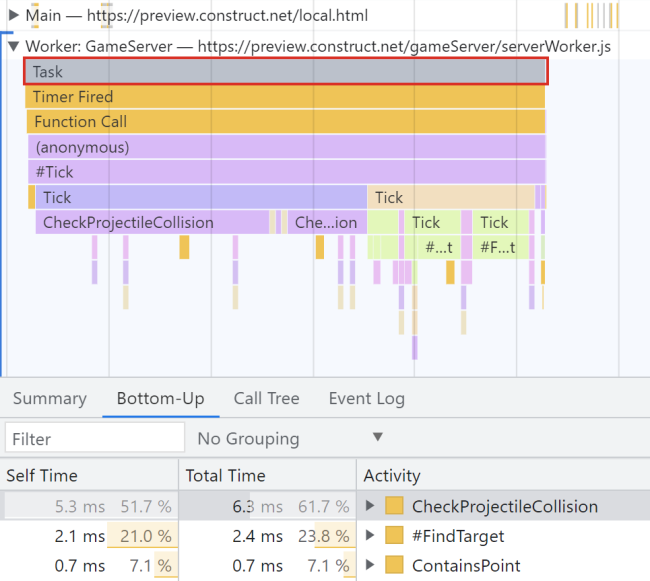This screenshot has width=650, height=581.
Task: Select the Timer Fired event bar
Action: coord(285,97)
